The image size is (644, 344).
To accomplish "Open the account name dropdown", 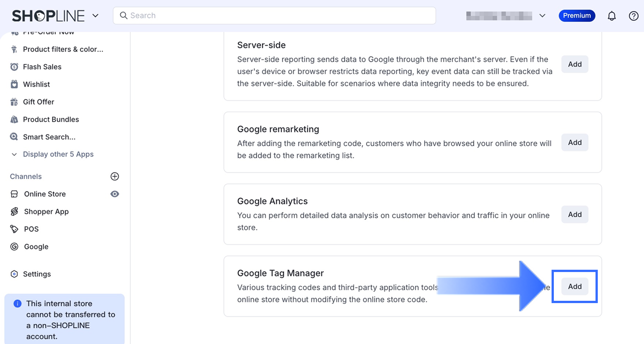I will (542, 16).
